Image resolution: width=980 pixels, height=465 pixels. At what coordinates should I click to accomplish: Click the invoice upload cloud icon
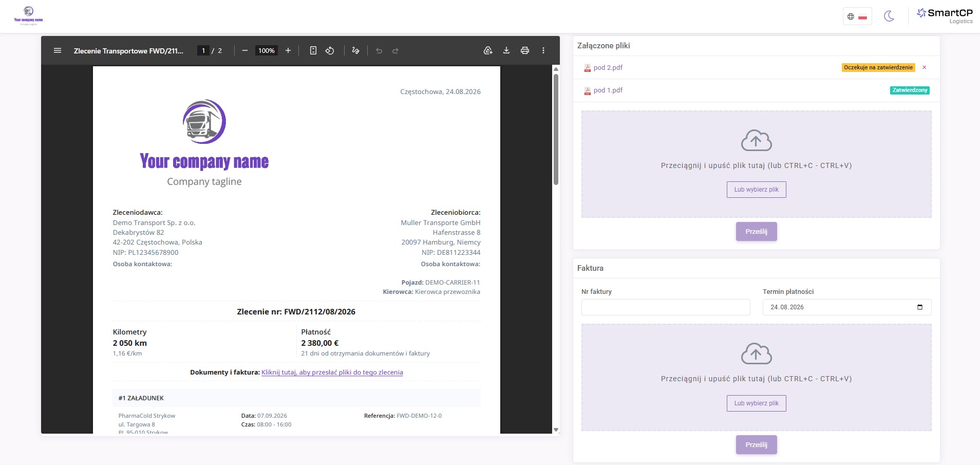click(x=756, y=354)
